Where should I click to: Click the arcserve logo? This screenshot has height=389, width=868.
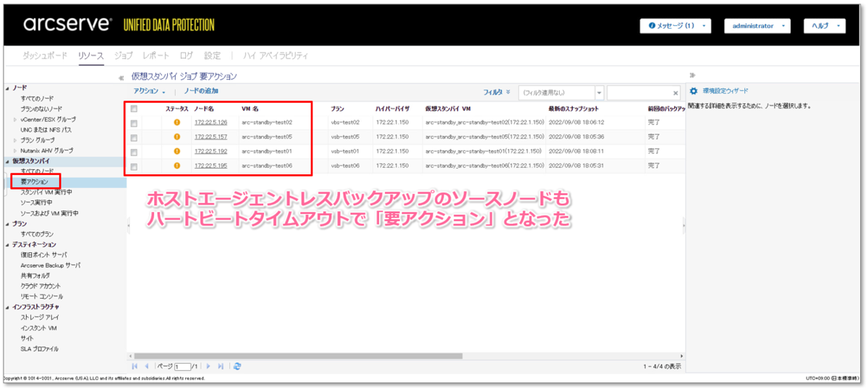(x=67, y=25)
